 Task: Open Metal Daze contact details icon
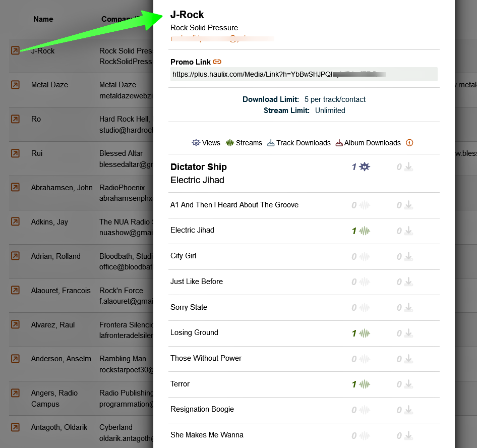click(15, 85)
